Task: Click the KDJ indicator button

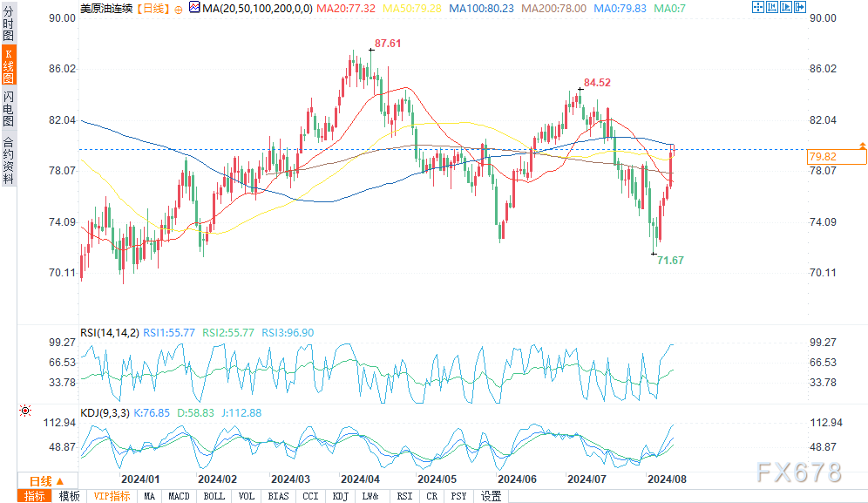Action: (x=341, y=496)
